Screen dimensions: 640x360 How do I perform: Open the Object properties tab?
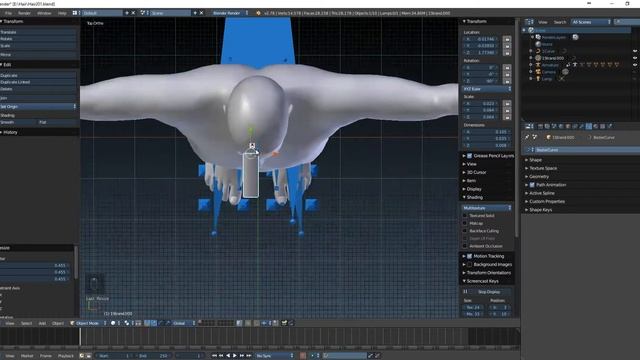568,127
